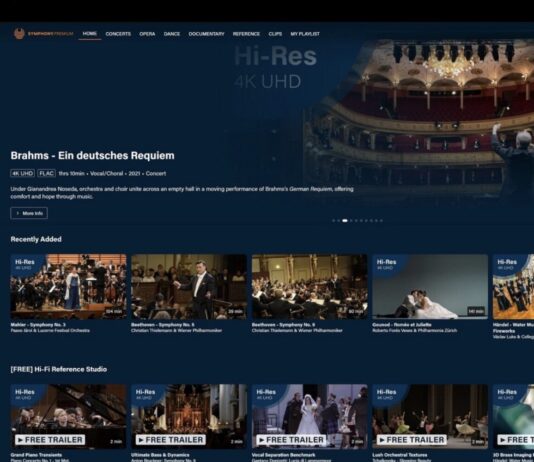The image size is (534, 462).
Task: Go to the Opera section
Action: tap(147, 34)
